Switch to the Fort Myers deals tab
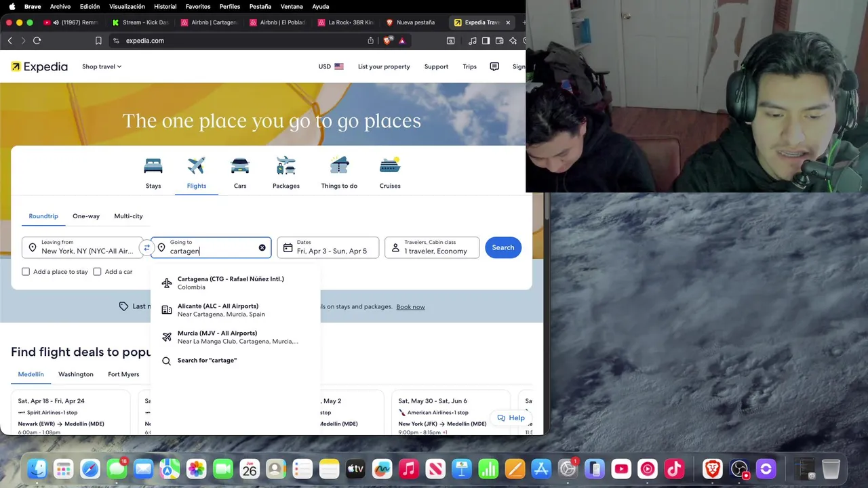This screenshot has height=488, width=868. pyautogui.click(x=123, y=374)
